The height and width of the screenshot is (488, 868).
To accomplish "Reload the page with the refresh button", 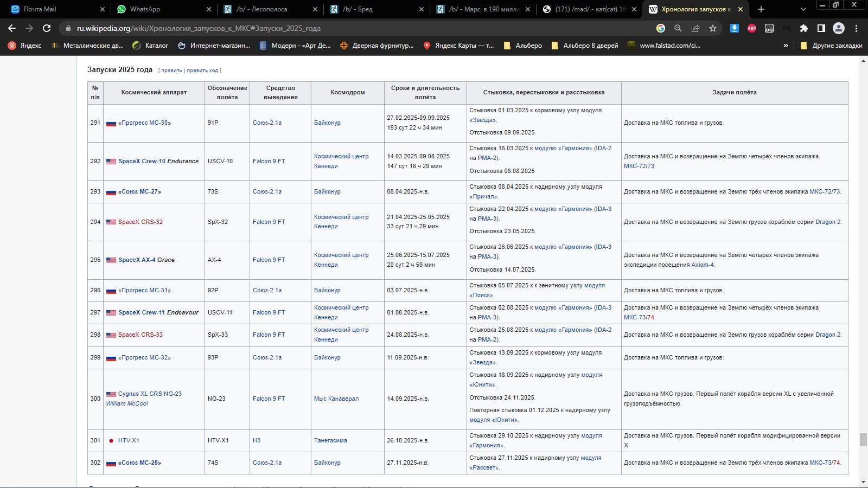I will pos(47,28).
